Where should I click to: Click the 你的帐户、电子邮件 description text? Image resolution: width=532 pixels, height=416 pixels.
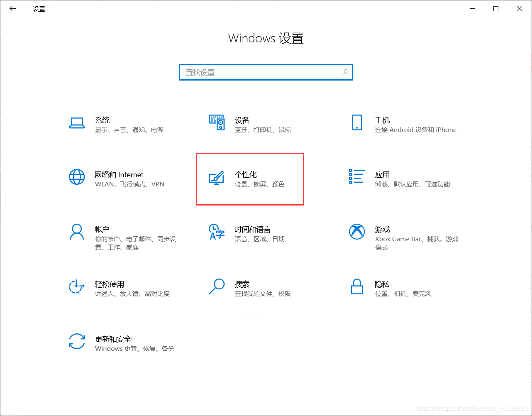[x=136, y=243]
